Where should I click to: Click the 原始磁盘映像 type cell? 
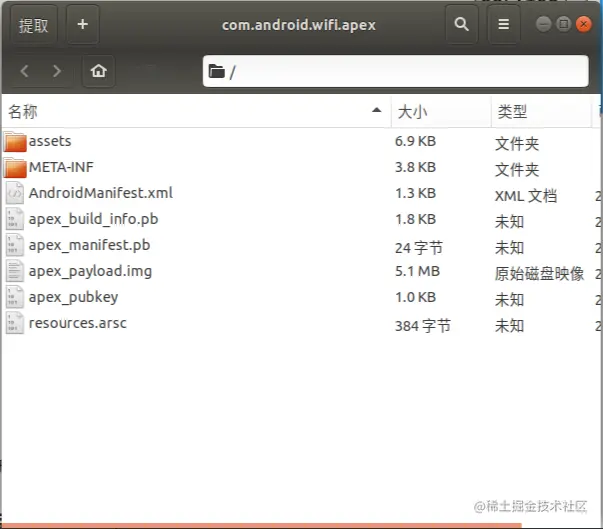click(x=540, y=274)
